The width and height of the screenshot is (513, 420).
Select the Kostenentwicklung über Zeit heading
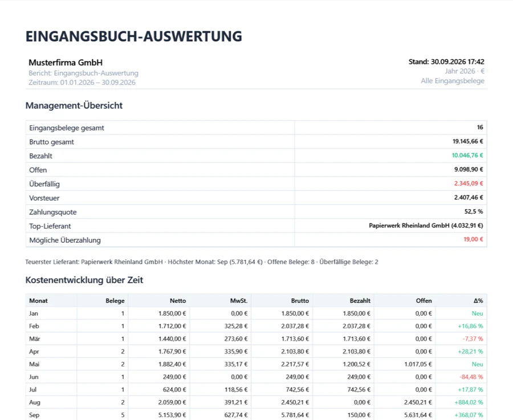pos(84,280)
